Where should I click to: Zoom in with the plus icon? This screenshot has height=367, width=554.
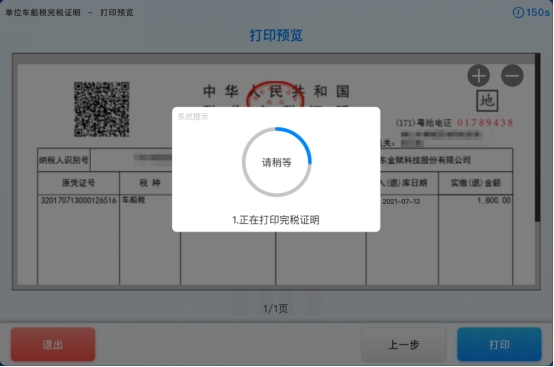pyautogui.click(x=478, y=76)
